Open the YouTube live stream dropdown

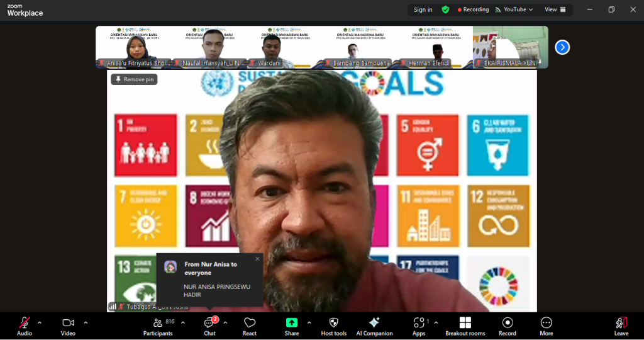(x=514, y=9)
